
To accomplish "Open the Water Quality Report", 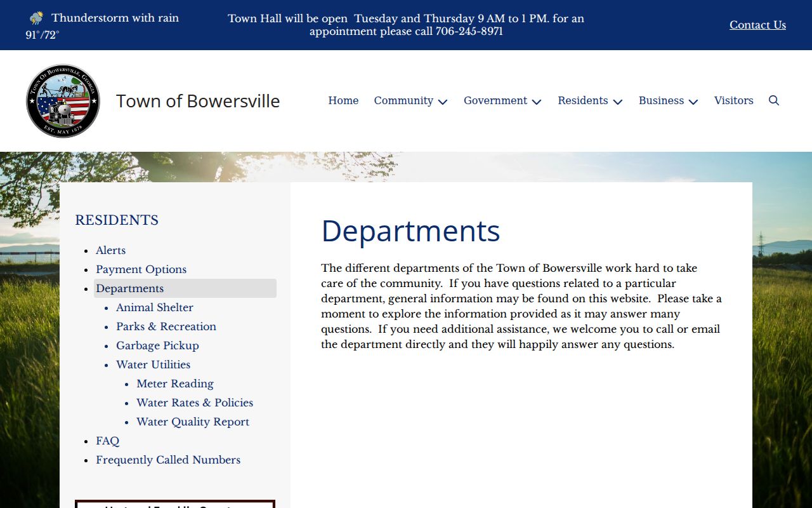I will click(193, 422).
